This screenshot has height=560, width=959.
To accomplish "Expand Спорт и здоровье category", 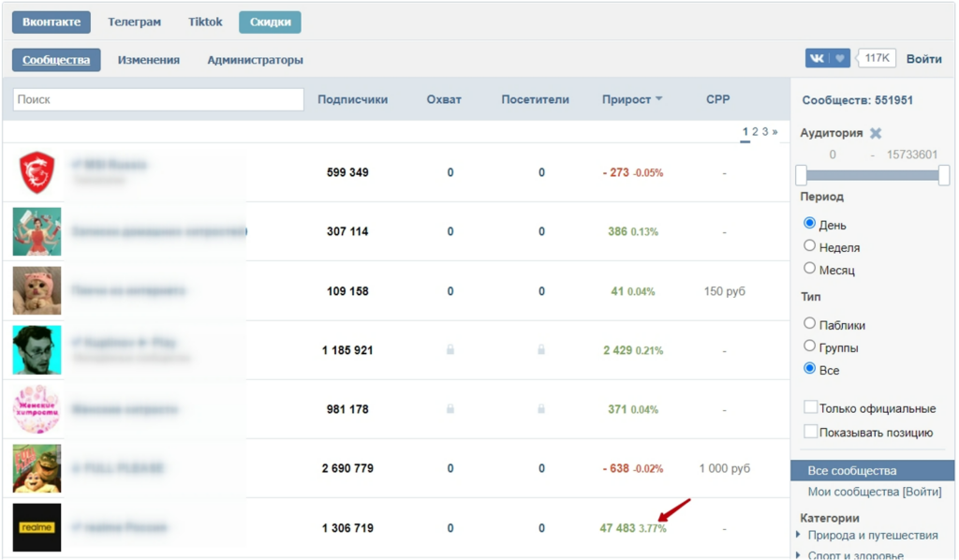I will click(x=798, y=555).
